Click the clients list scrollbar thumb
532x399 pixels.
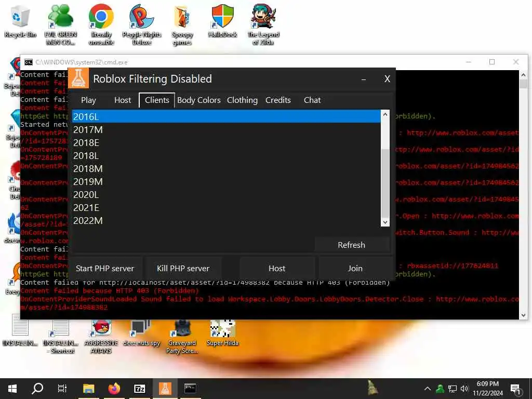coord(385,183)
